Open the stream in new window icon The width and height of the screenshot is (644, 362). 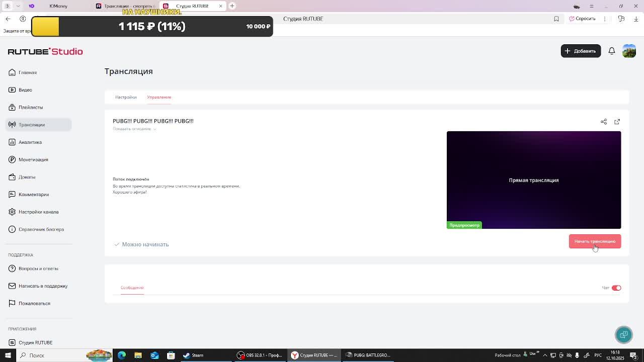pyautogui.click(x=617, y=122)
